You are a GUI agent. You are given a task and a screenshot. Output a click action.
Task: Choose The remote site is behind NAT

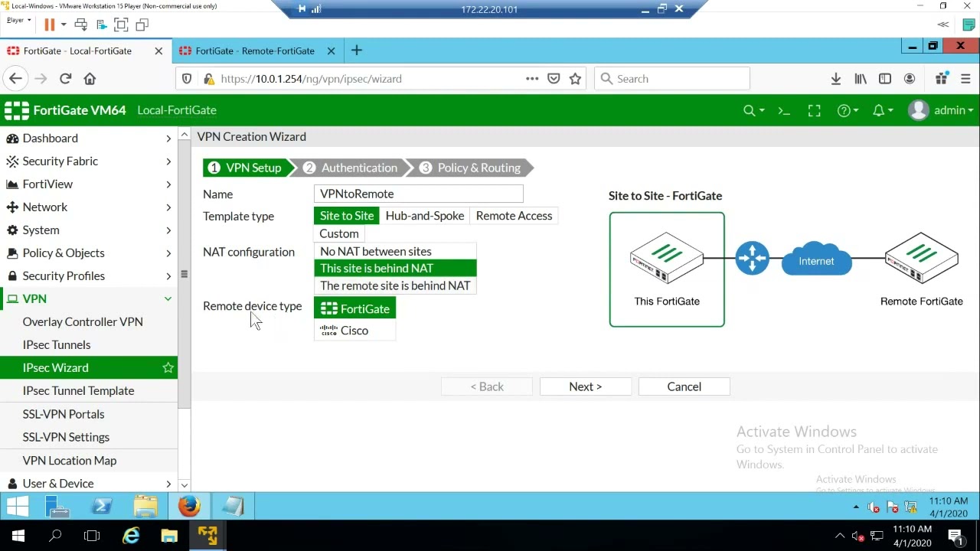[x=395, y=285]
